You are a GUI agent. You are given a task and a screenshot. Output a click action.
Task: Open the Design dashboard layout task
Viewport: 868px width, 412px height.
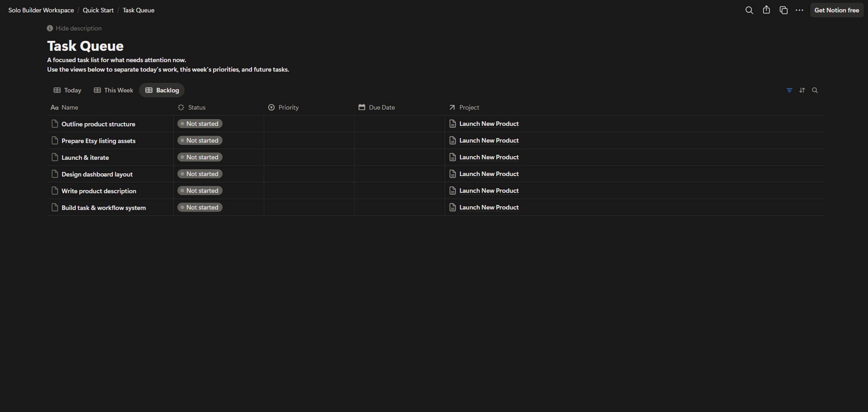97,174
